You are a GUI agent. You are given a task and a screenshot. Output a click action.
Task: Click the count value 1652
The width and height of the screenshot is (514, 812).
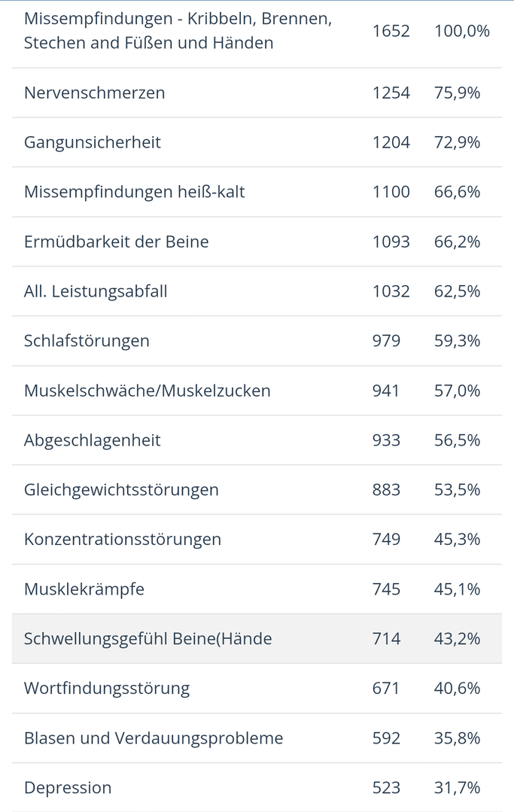391,31
